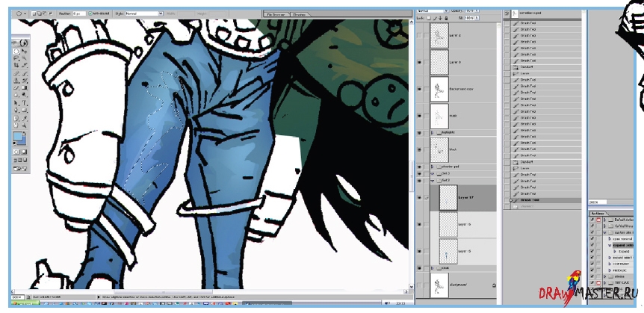Select the Path Selection tool
This screenshot has width=644, height=313.
pyautogui.click(x=16, y=102)
